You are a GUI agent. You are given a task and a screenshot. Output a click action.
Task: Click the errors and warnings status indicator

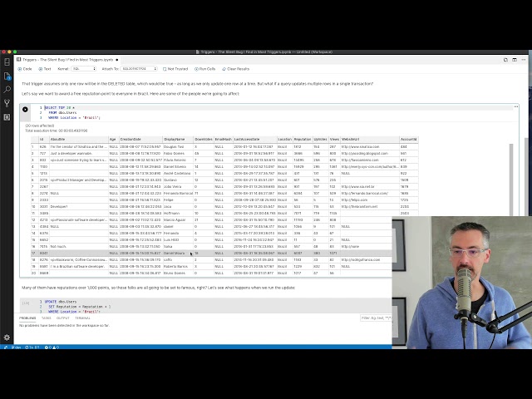pyautogui.click(x=52, y=347)
